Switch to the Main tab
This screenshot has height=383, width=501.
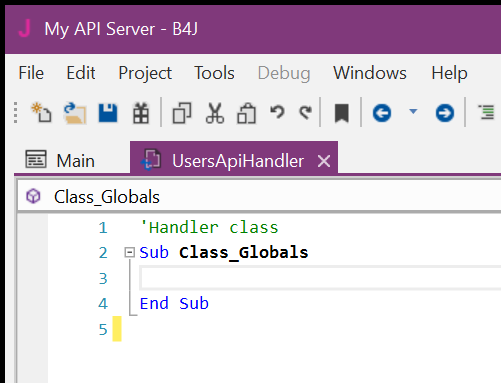[x=61, y=160]
